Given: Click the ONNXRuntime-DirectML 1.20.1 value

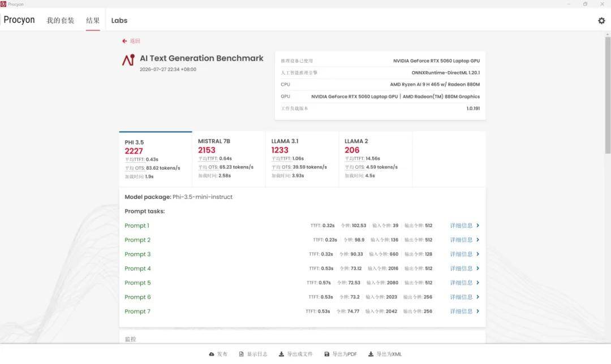Looking at the screenshot, I should pyautogui.click(x=445, y=73).
